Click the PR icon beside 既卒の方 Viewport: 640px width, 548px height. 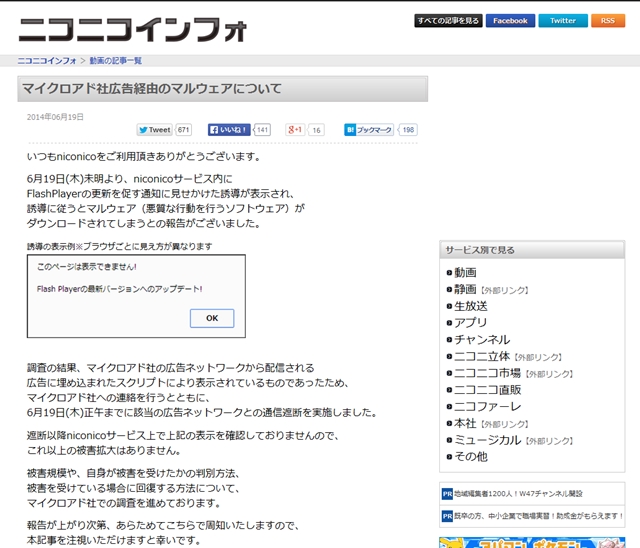[447, 516]
